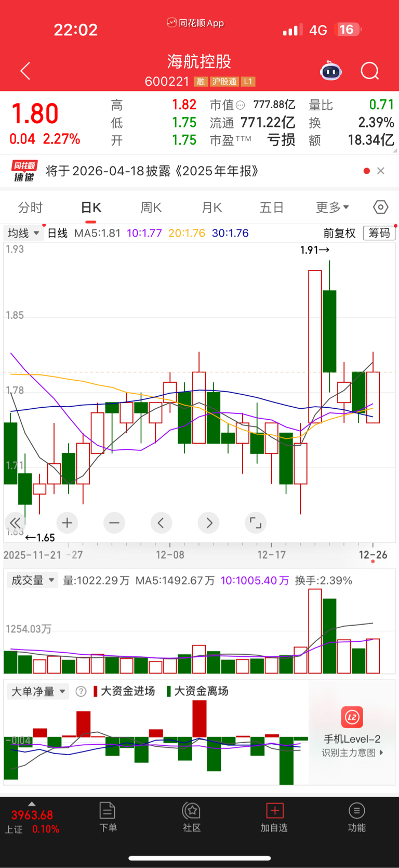Toggle the 前复权 adjustment mode

(x=339, y=233)
